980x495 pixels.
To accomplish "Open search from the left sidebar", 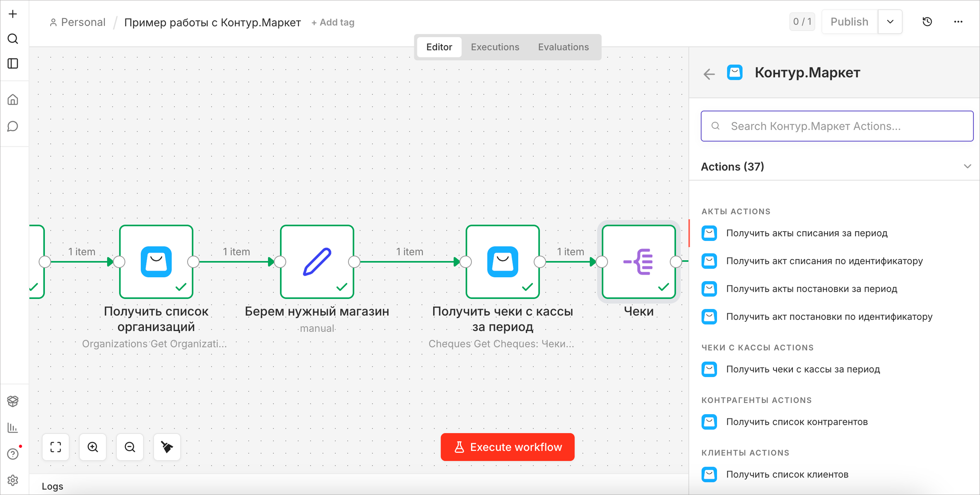I will 13,39.
